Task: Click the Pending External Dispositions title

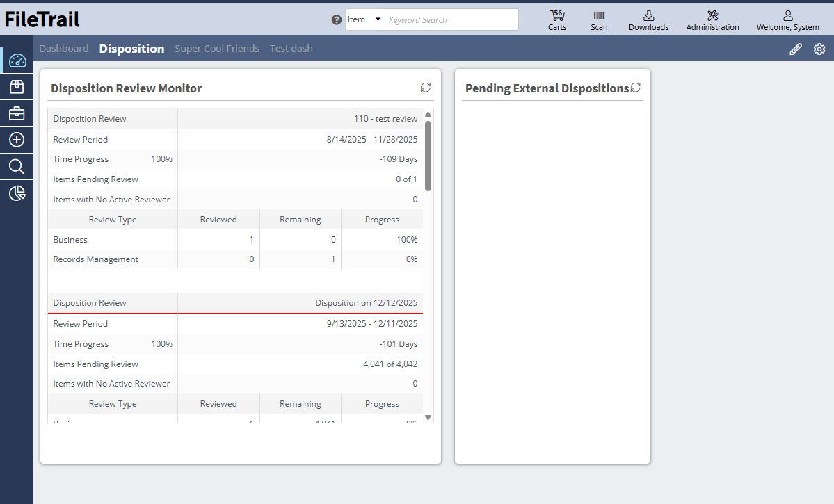Action: tap(547, 88)
